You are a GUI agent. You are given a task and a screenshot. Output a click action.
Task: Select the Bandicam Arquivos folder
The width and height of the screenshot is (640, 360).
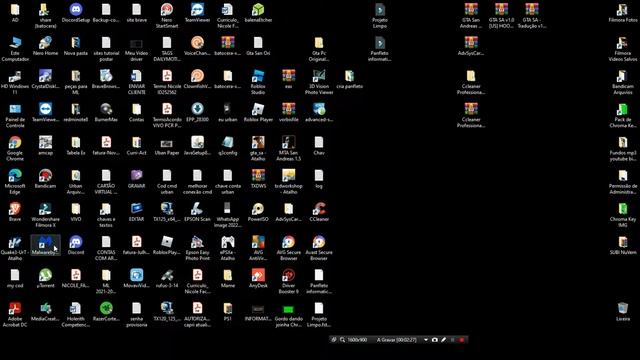coord(623,82)
